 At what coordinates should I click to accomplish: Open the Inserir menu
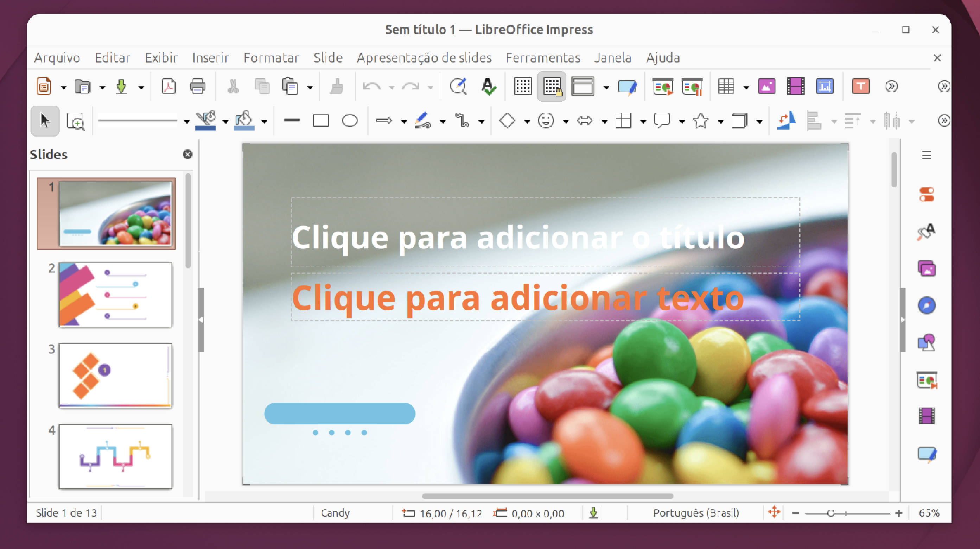coord(210,57)
